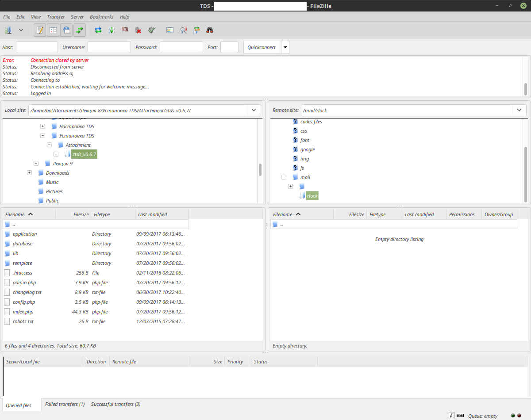The height and width of the screenshot is (420, 531).
Task: Click the admin.php file icon
Action: (7, 283)
